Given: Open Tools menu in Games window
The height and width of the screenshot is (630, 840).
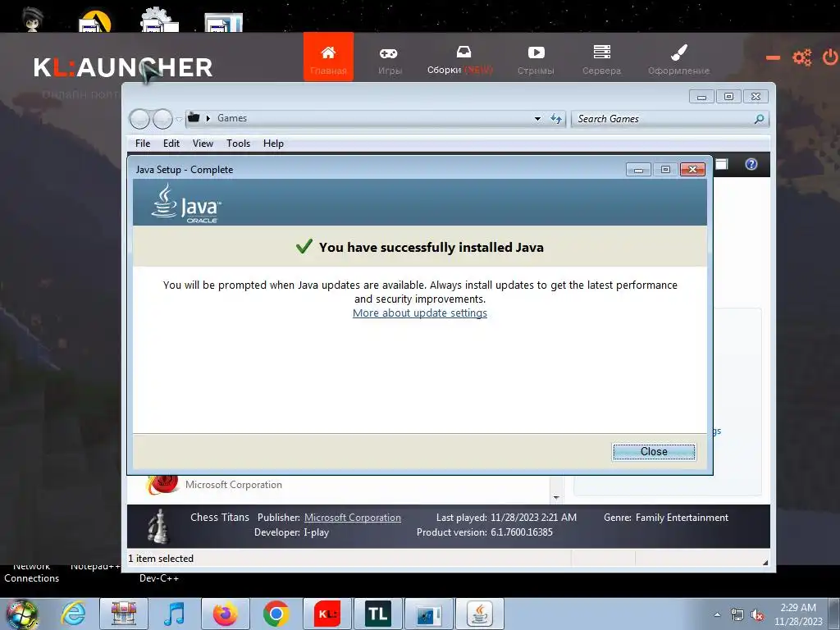Looking at the screenshot, I should [x=239, y=144].
